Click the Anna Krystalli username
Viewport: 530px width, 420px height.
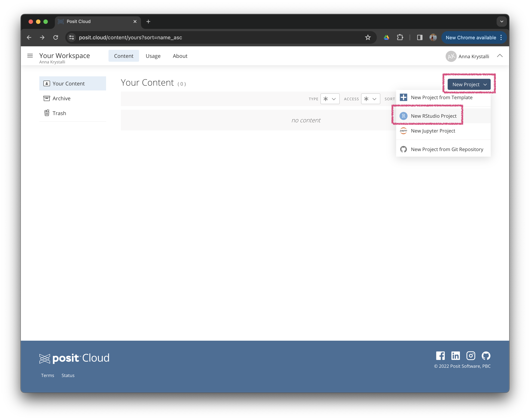pyautogui.click(x=474, y=56)
